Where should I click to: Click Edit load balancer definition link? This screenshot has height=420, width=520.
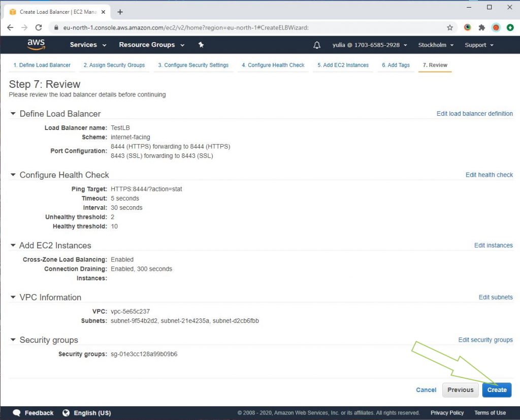point(475,113)
